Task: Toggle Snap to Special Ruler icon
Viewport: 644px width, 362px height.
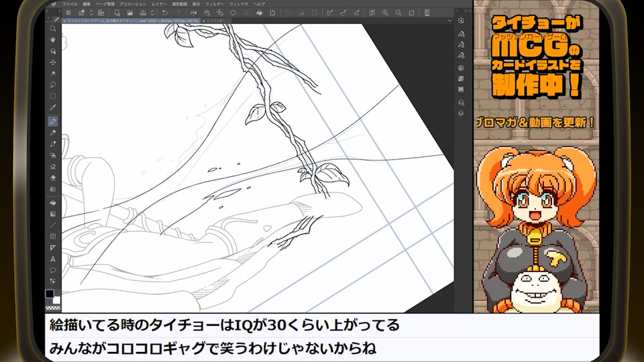Action: coord(343,13)
